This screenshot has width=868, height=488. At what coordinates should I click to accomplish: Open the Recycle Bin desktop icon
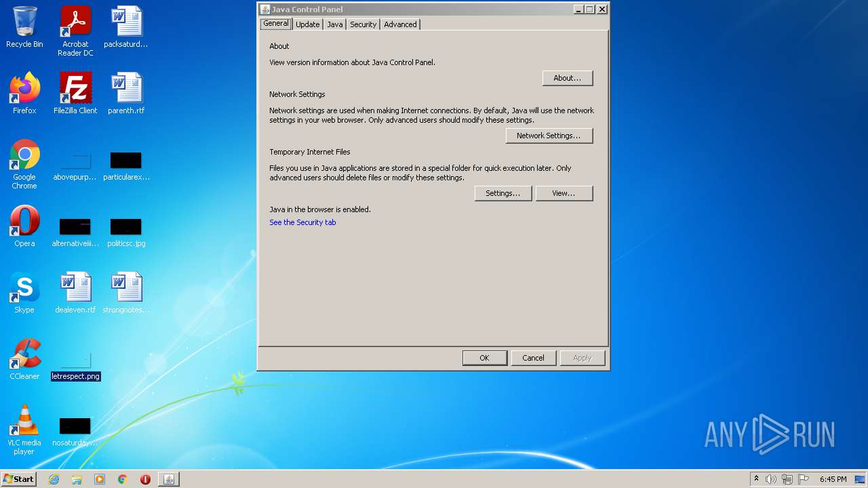point(24,27)
